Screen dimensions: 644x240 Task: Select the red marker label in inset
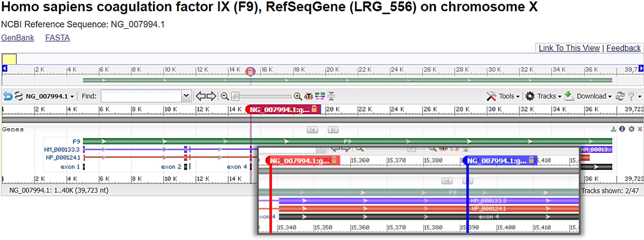pos(303,160)
